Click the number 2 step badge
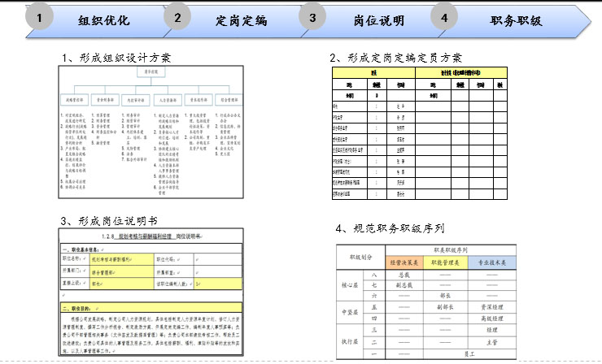 pyautogui.click(x=178, y=19)
